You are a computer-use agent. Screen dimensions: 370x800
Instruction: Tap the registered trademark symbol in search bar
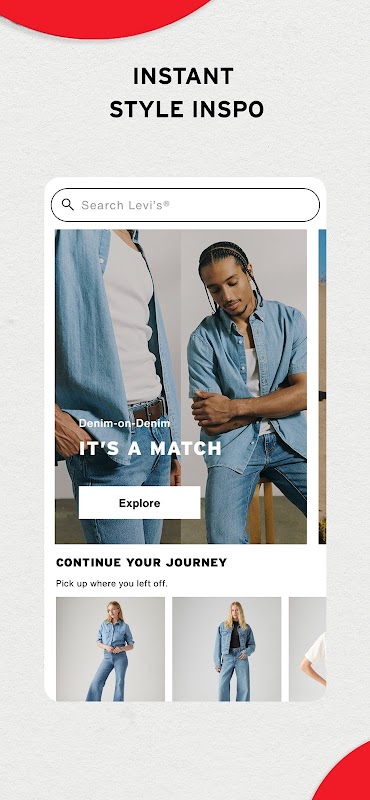click(x=166, y=203)
